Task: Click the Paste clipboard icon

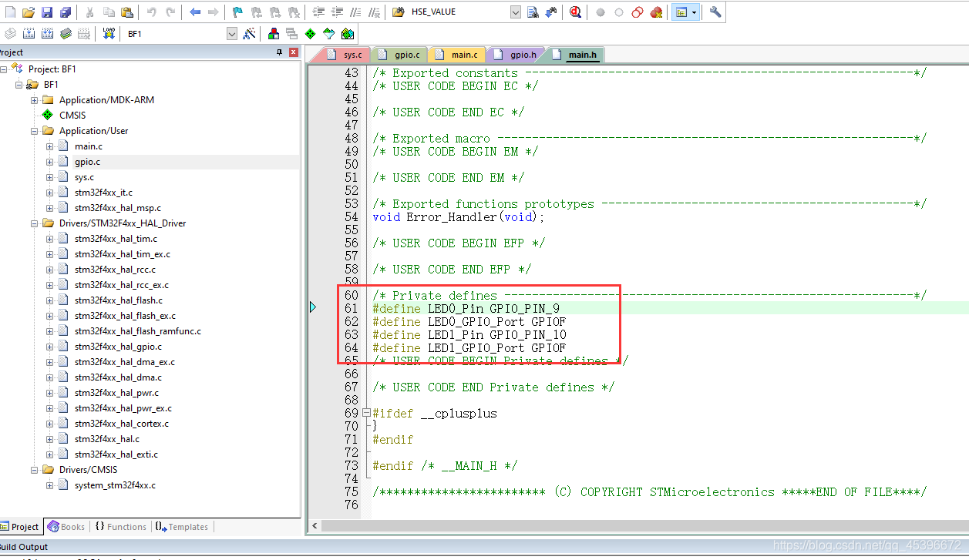Action: tap(126, 12)
